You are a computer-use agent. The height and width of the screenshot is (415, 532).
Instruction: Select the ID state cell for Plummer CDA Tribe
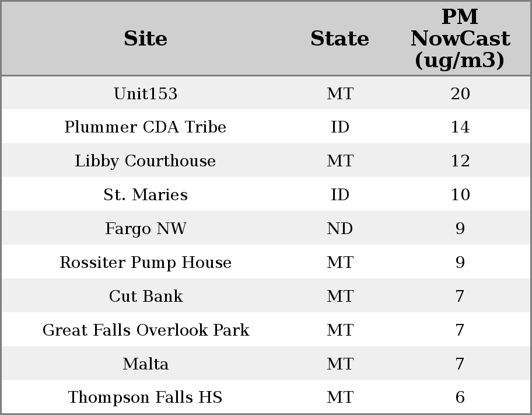339,127
